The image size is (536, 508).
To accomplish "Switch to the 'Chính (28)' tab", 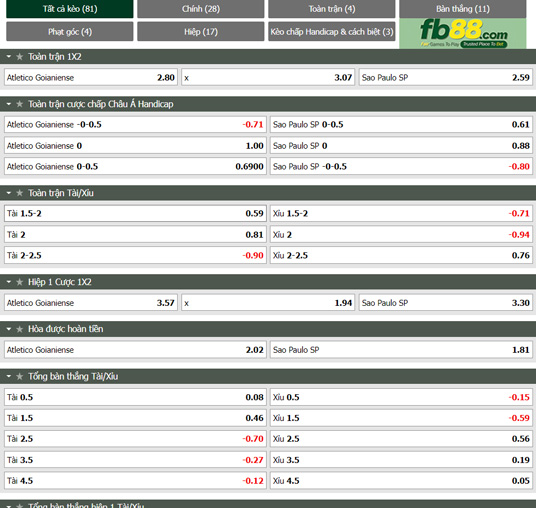I will point(201,9).
